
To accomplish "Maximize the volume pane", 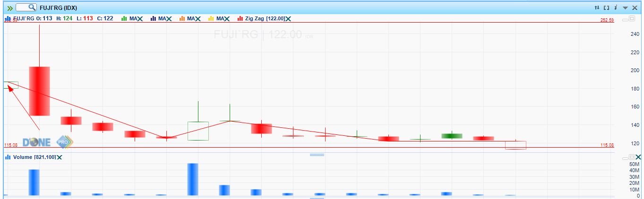I will pos(632,157).
